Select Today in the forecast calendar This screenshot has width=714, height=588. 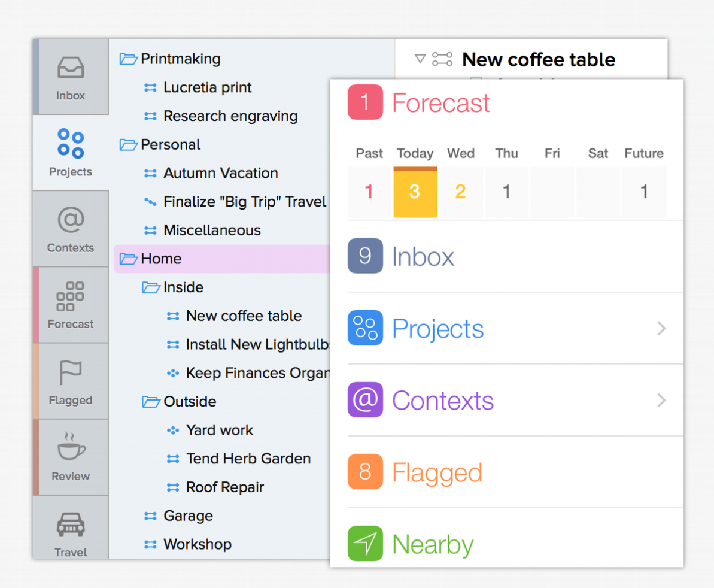pos(415,192)
